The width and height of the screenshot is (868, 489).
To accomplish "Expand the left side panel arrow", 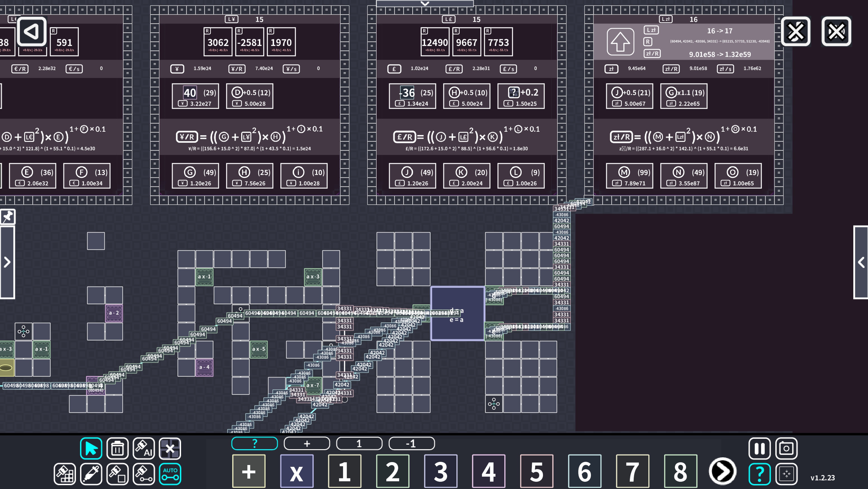I will click(7, 262).
